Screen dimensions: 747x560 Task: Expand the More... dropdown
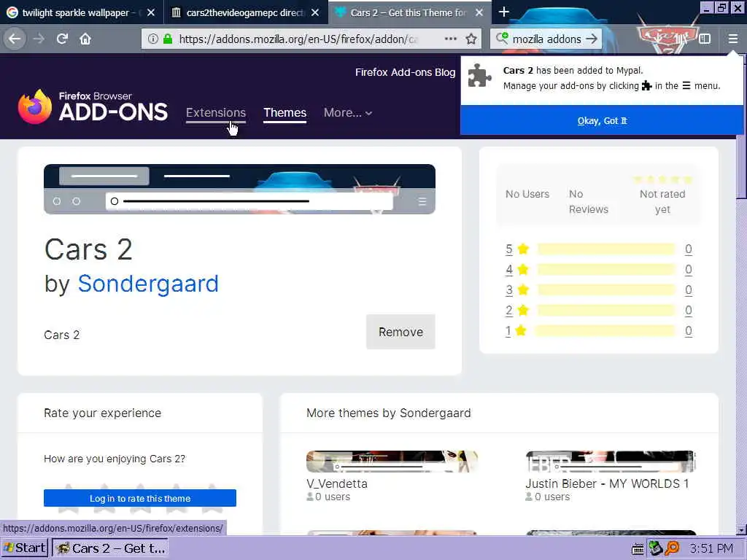pos(348,113)
